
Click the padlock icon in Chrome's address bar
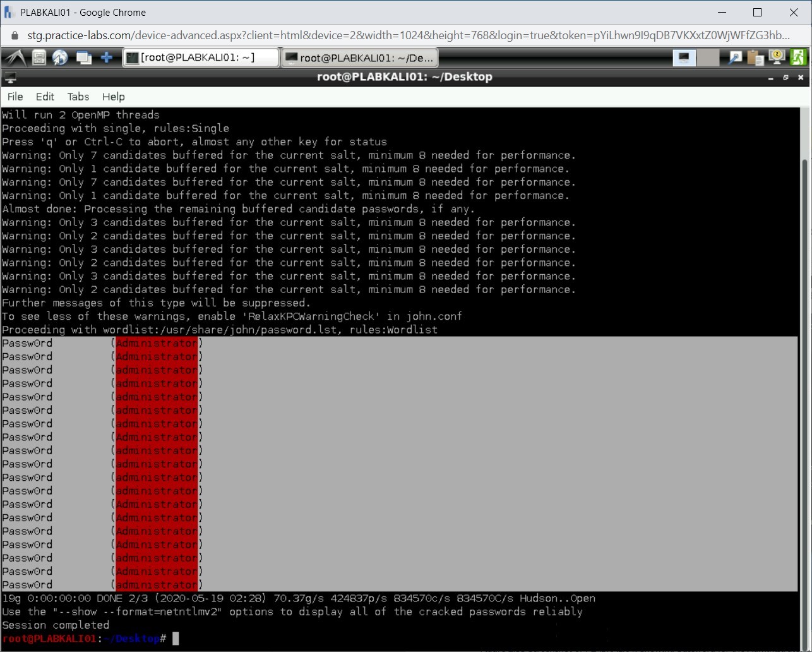click(14, 37)
